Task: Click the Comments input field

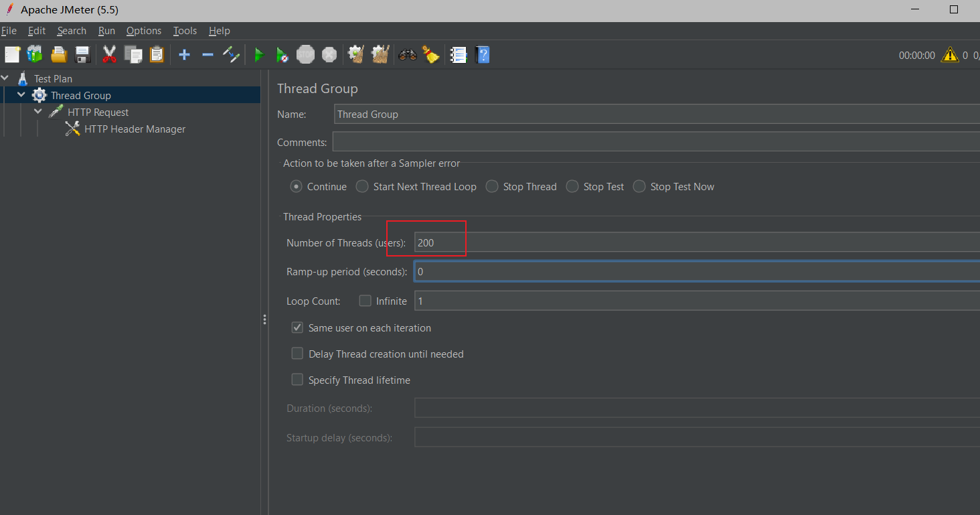Action: [656, 142]
